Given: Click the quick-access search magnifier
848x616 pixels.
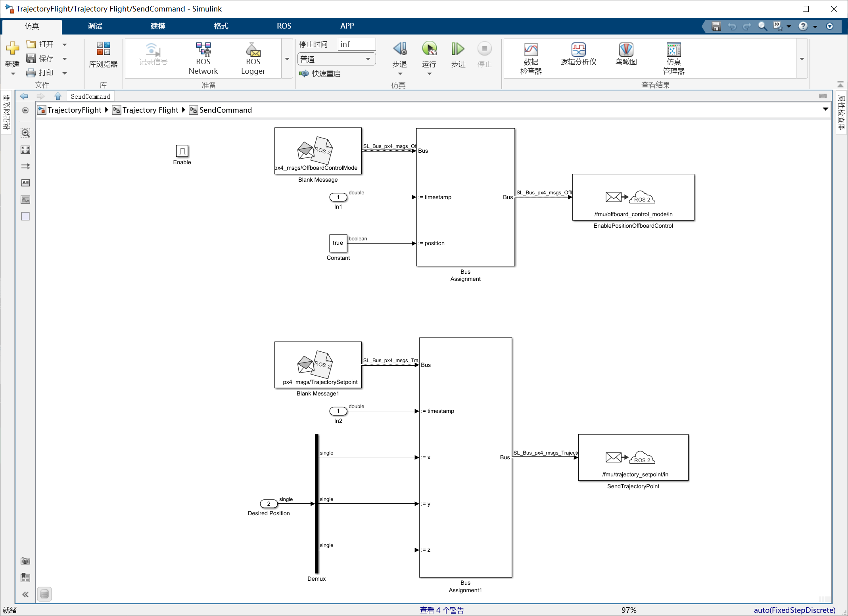Looking at the screenshot, I should 762,26.
